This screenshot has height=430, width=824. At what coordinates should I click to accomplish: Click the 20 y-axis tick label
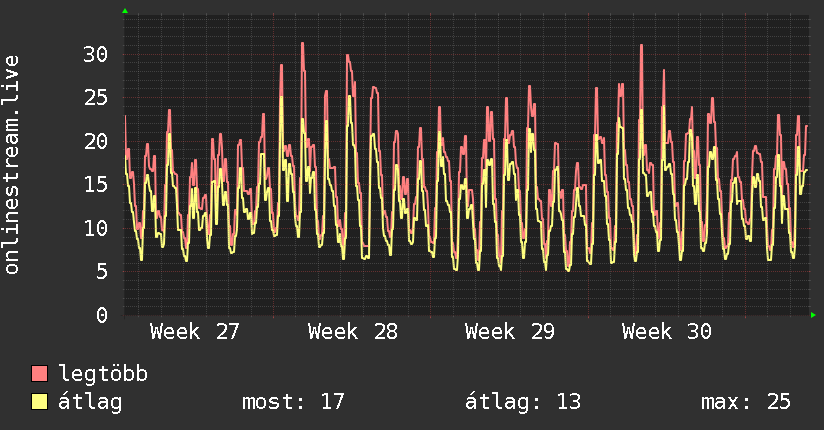click(96, 141)
